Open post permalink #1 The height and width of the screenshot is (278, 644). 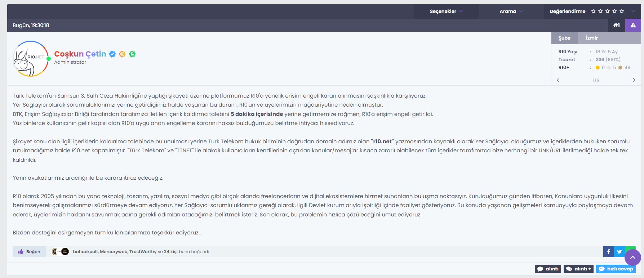(617, 25)
